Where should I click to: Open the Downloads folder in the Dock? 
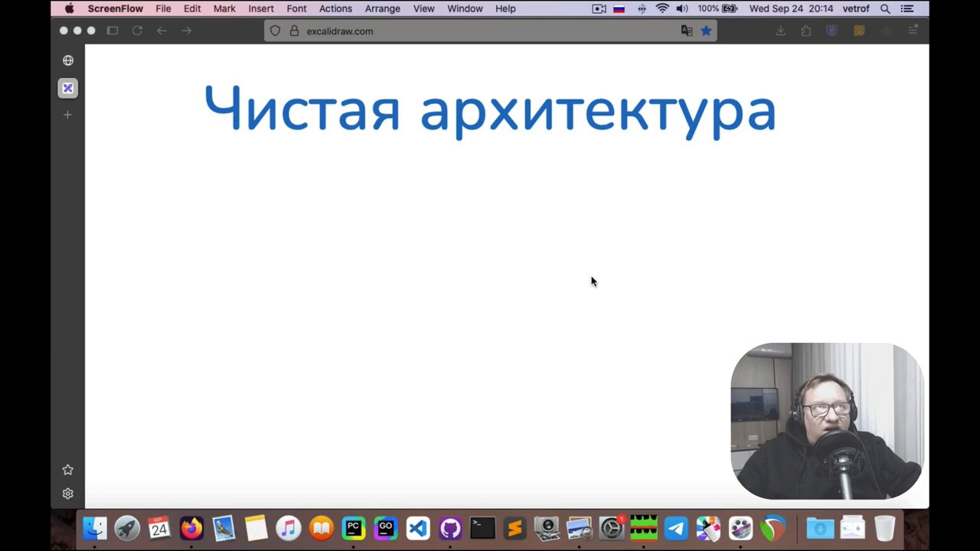(x=820, y=528)
